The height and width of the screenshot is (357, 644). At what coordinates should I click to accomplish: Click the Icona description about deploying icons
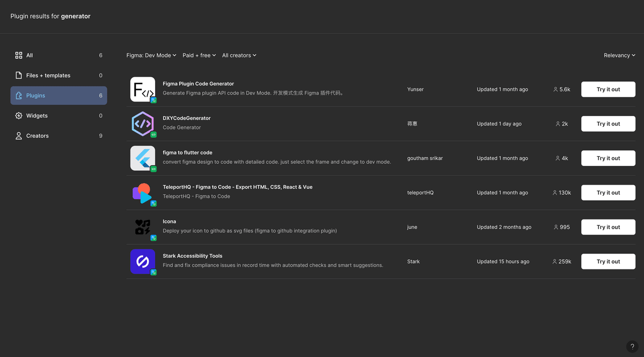point(250,231)
